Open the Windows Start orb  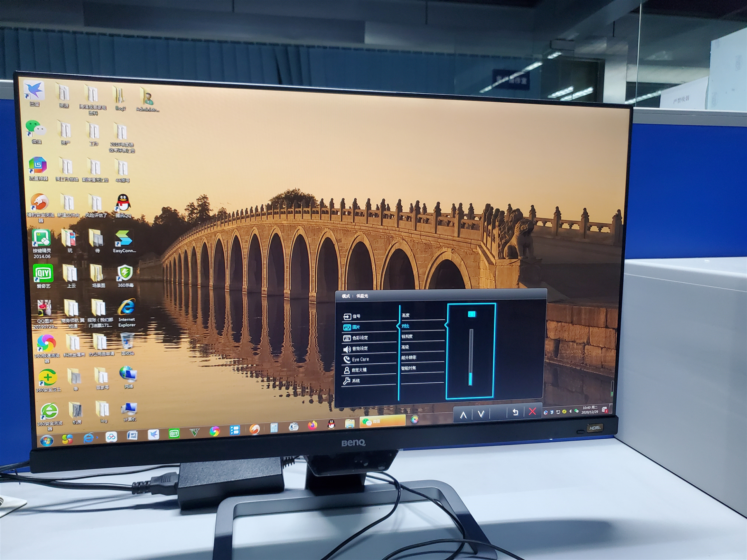point(47,441)
